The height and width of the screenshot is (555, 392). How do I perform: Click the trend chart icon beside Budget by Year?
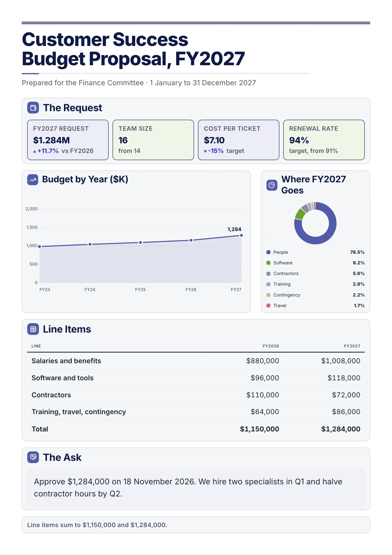tap(33, 180)
